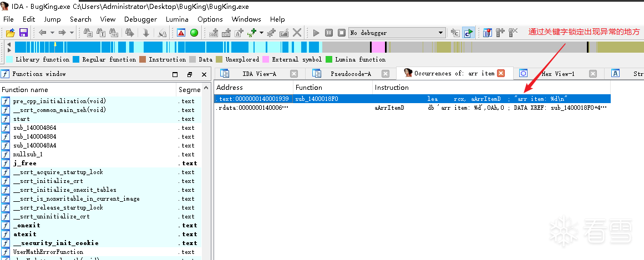The height and width of the screenshot is (260, 644).
Task: Click the down-arrow jump toolbar icon
Action: click(146, 33)
